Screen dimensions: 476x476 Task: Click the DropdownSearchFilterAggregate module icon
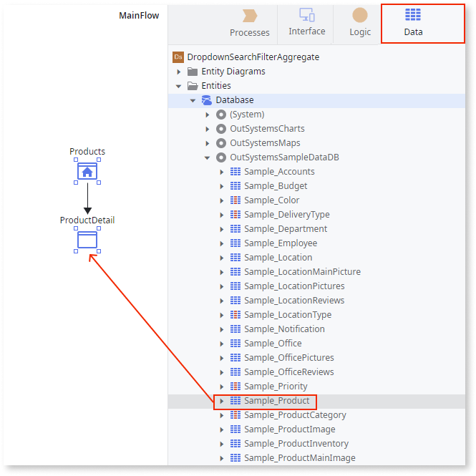point(179,57)
